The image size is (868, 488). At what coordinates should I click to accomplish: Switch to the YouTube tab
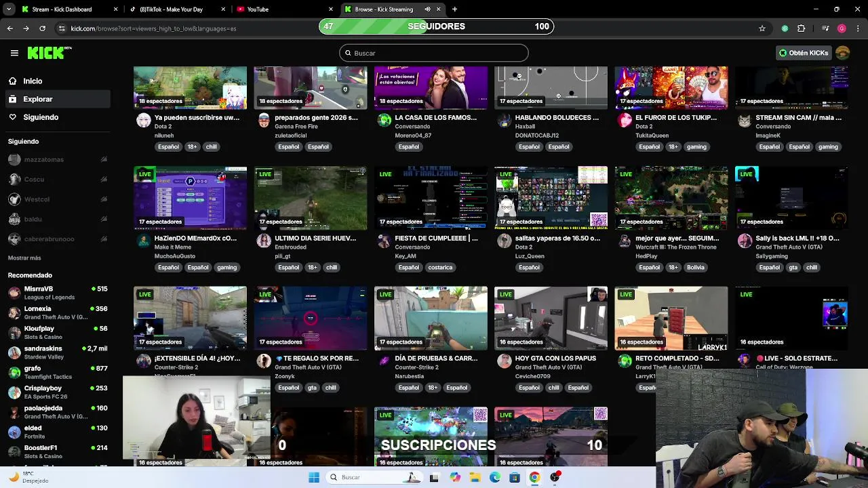click(x=283, y=9)
